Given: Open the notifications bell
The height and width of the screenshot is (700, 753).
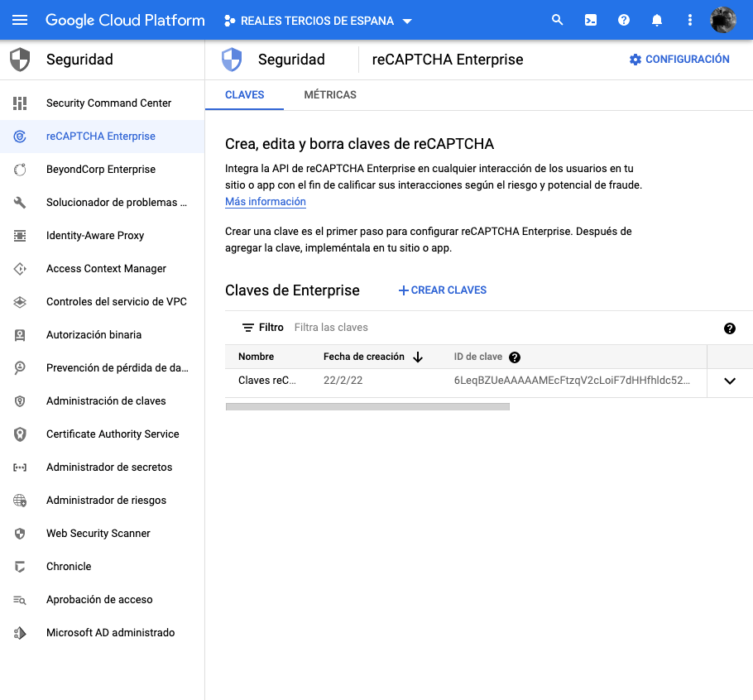Looking at the screenshot, I should point(657,20).
